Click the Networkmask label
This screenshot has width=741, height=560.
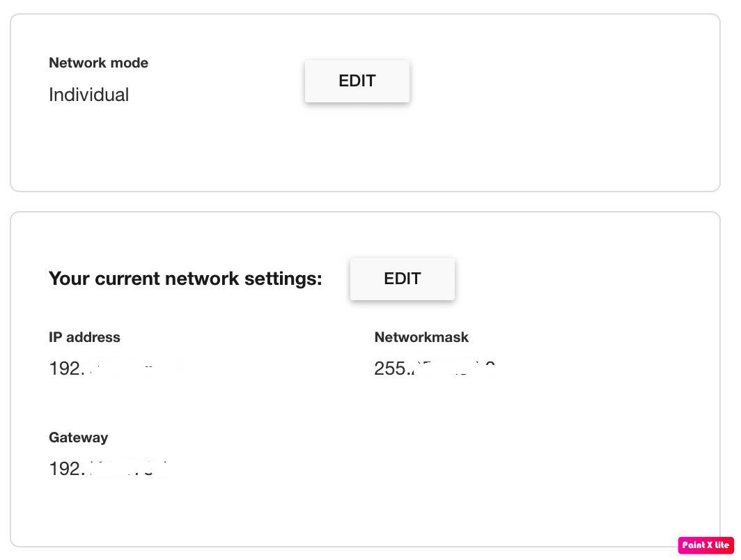pyautogui.click(x=421, y=337)
